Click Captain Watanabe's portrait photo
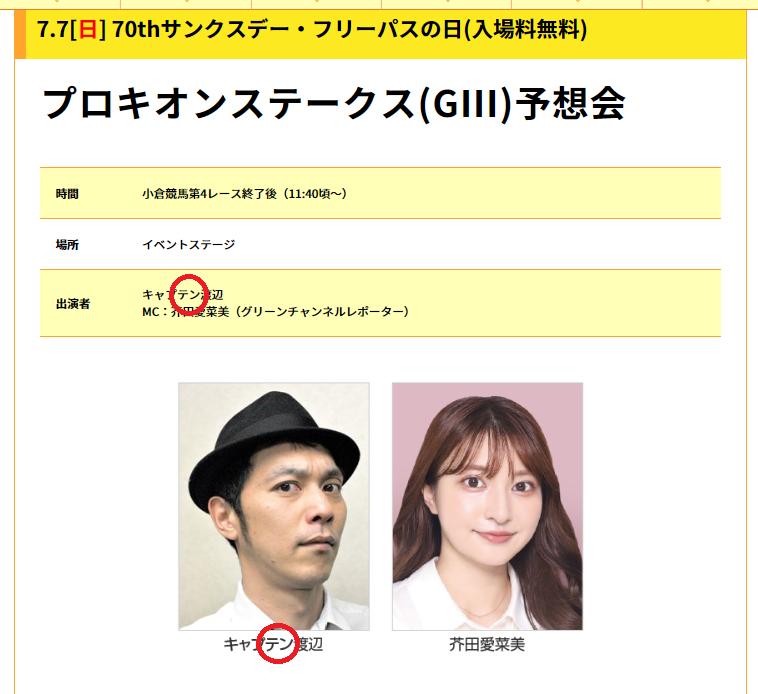The width and height of the screenshot is (758, 694). pos(274,506)
